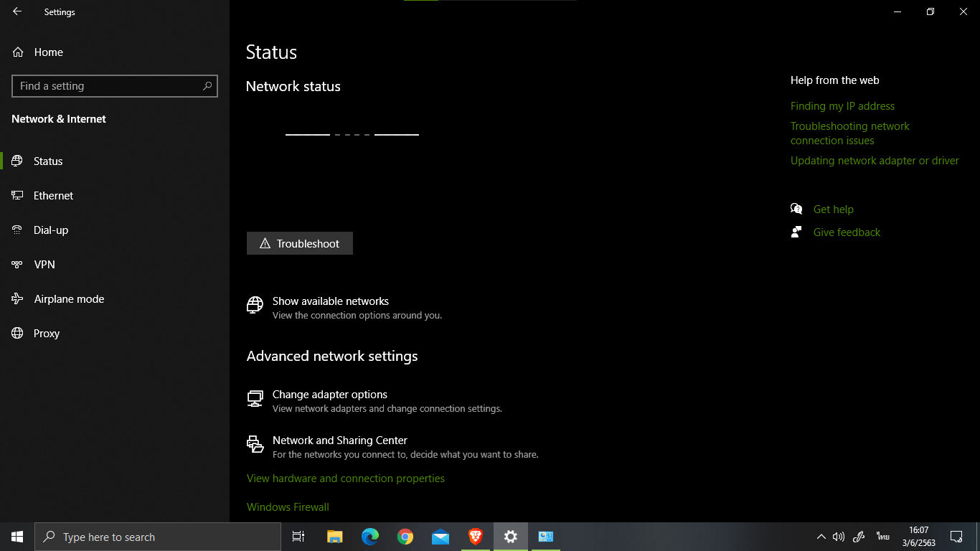Screen dimensions: 980x551
Task: Click the Find a setting search box
Action: [115, 86]
